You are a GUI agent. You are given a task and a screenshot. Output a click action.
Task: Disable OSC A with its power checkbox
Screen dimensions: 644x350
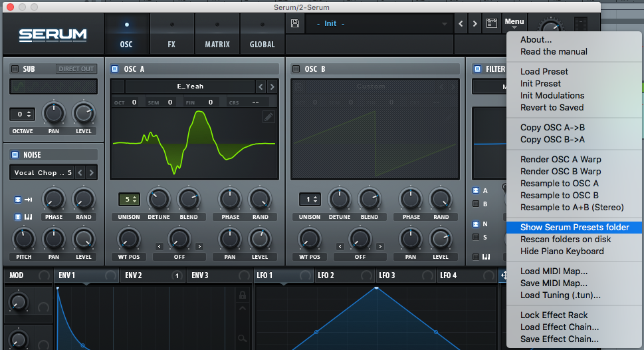tap(115, 69)
